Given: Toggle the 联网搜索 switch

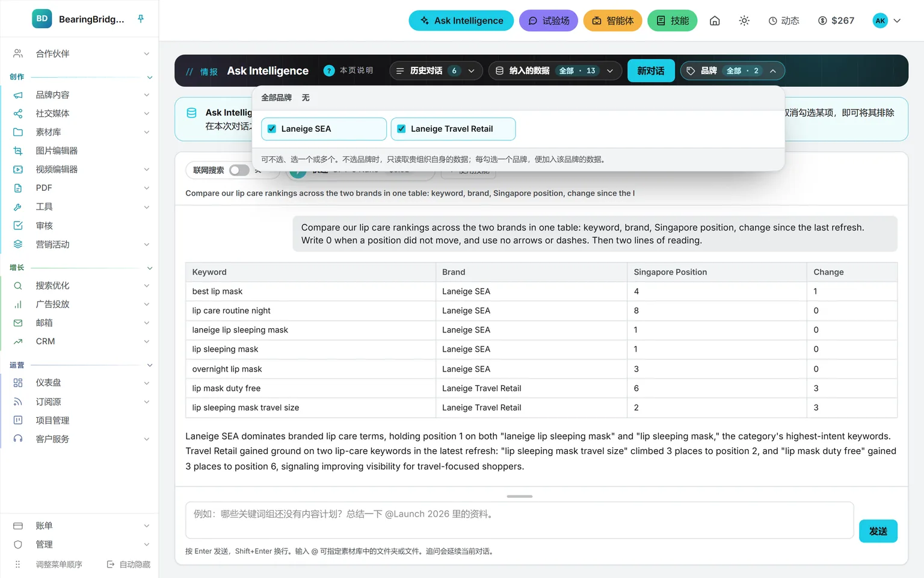Looking at the screenshot, I should point(239,170).
